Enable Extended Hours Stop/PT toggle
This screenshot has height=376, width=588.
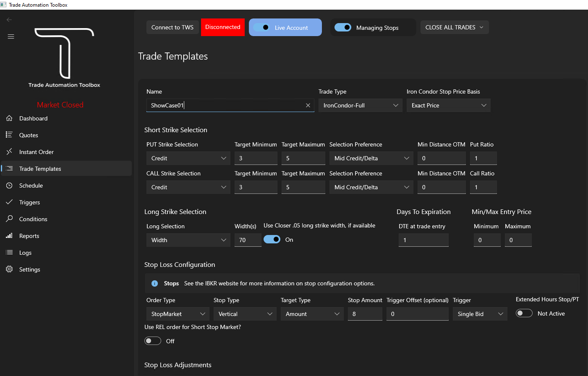click(x=524, y=313)
